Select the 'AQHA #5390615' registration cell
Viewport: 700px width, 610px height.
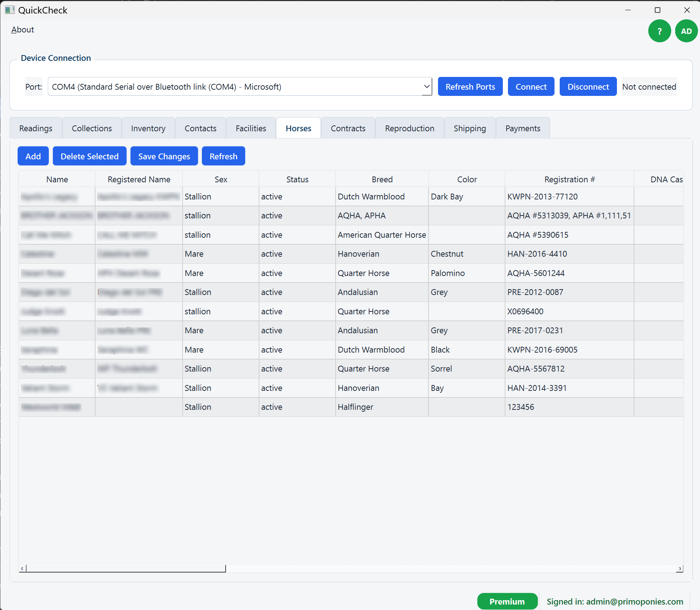point(570,235)
